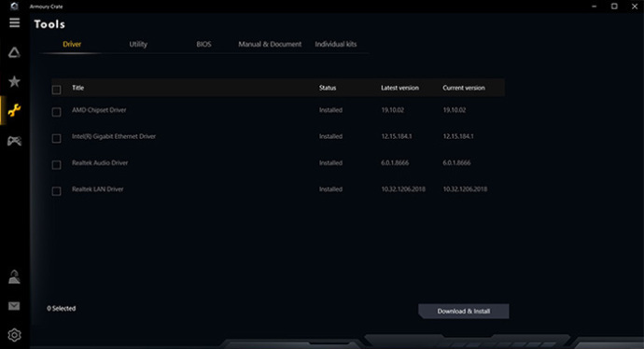The image size is (644, 349).
Task: Open the Individual kits tab
Action: coord(336,44)
